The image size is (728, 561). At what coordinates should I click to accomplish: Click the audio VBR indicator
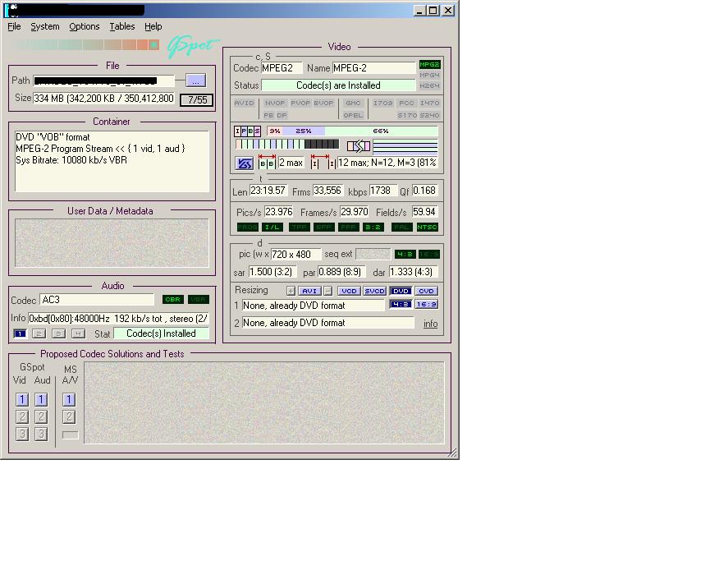click(199, 299)
